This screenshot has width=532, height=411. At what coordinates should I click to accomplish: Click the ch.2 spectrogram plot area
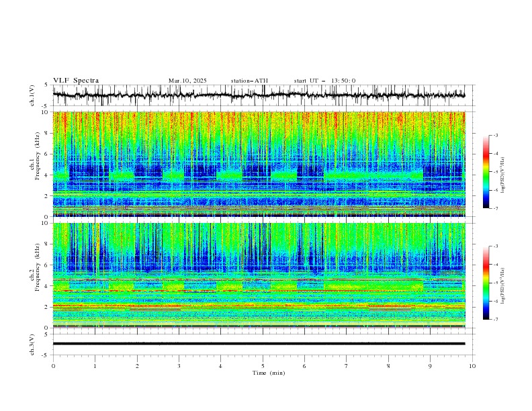[x=259, y=275]
